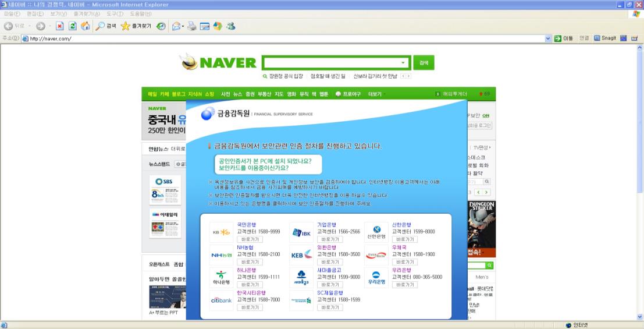Screen dimensions: 644x329
Task: Click the Dungeon Striker ad banner
Action: (x=482, y=229)
